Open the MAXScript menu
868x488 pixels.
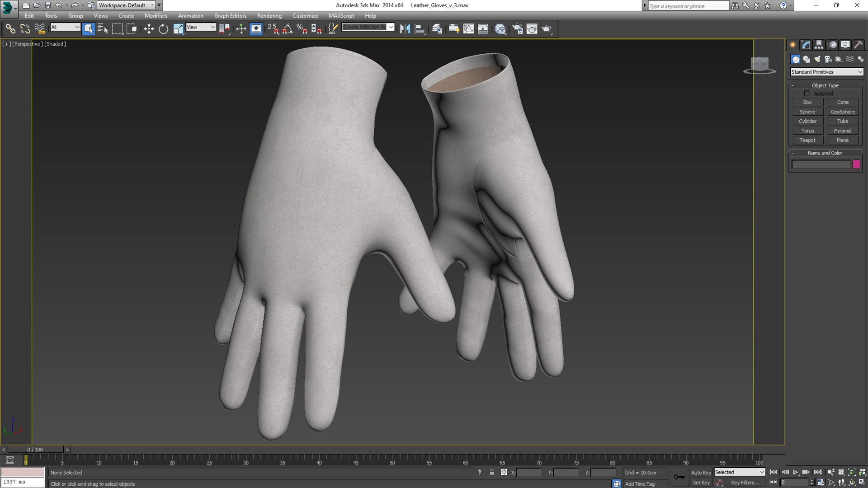click(x=341, y=16)
